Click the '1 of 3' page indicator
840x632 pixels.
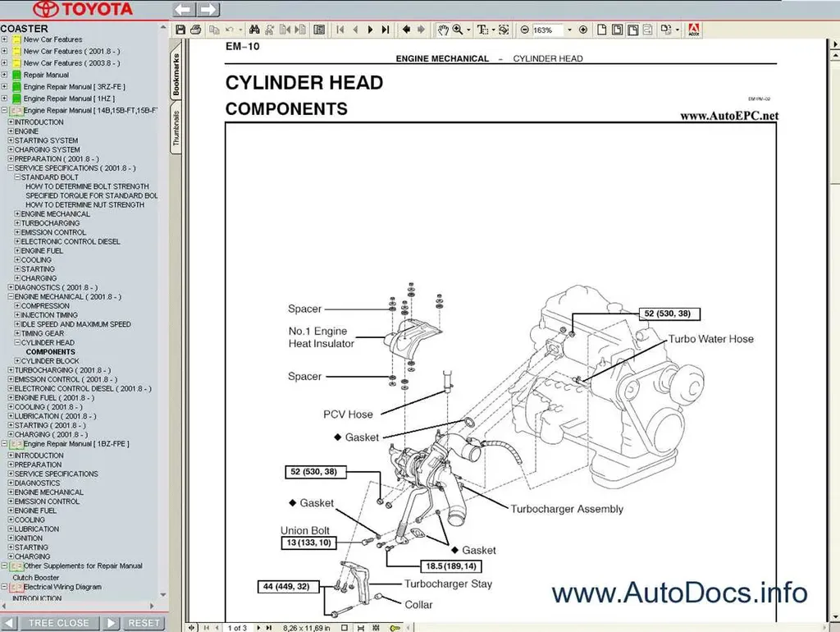click(237, 628)
